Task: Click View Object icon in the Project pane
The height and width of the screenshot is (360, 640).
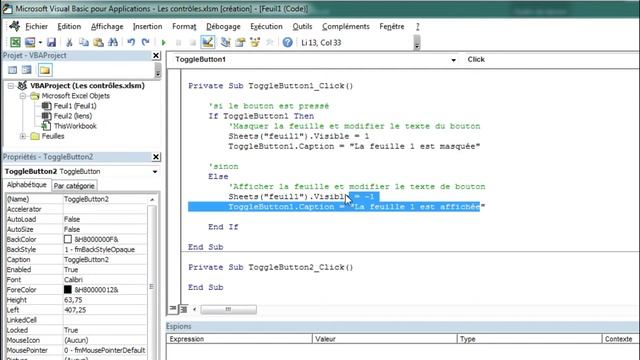Action: (27, 70)
